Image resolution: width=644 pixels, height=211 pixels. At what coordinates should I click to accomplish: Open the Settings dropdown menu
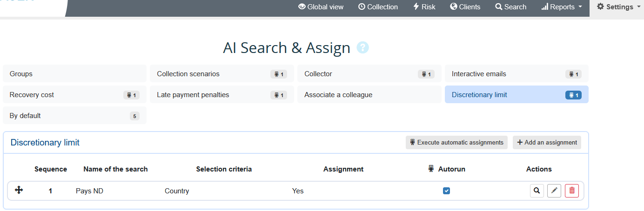coord(617,7)
